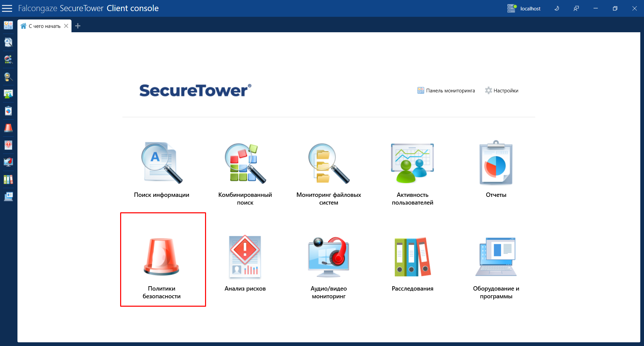644x346 pixels.
Task: Open Information search icon in sidebar
Action: point(8,42)
